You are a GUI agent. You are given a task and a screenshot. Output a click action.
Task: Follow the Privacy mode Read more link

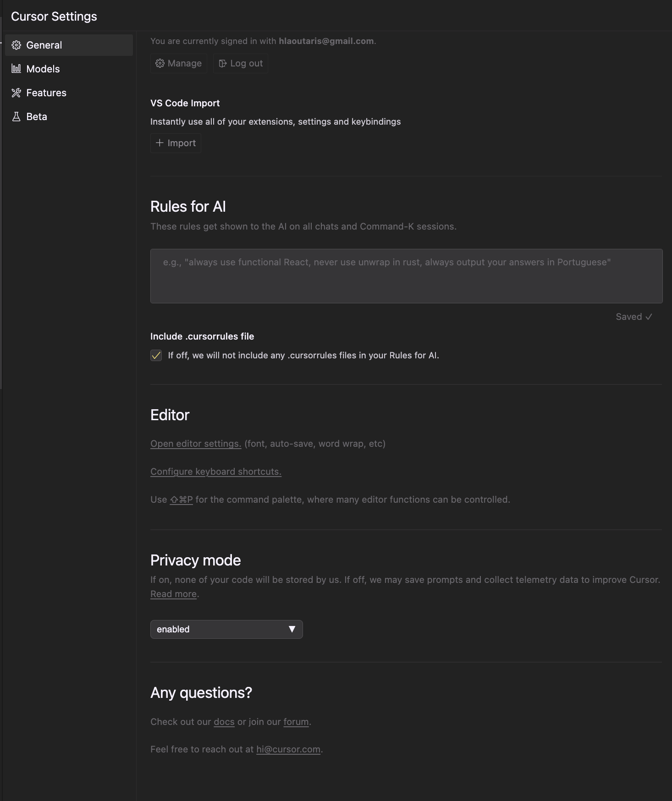(x=174, y=594)
